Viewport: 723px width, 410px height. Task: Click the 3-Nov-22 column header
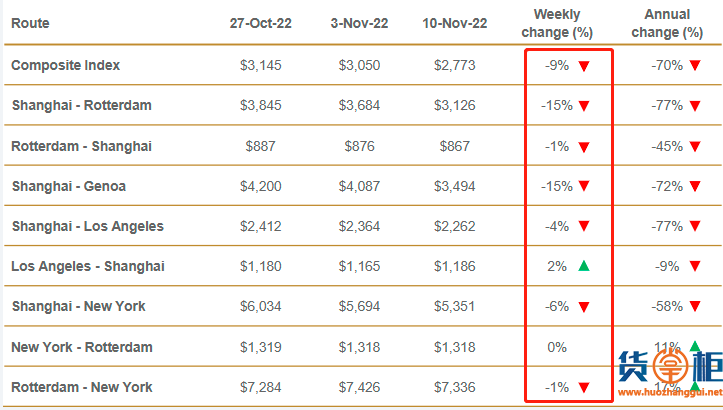(x=359, y=23)
